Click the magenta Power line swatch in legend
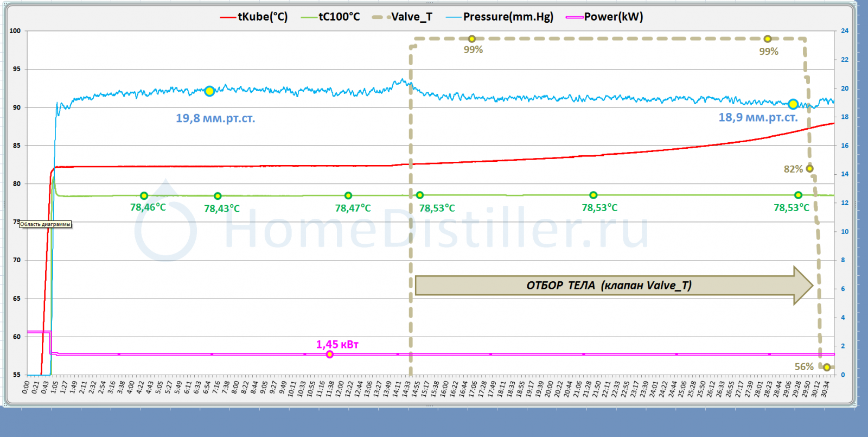 [x=574, y=17]
